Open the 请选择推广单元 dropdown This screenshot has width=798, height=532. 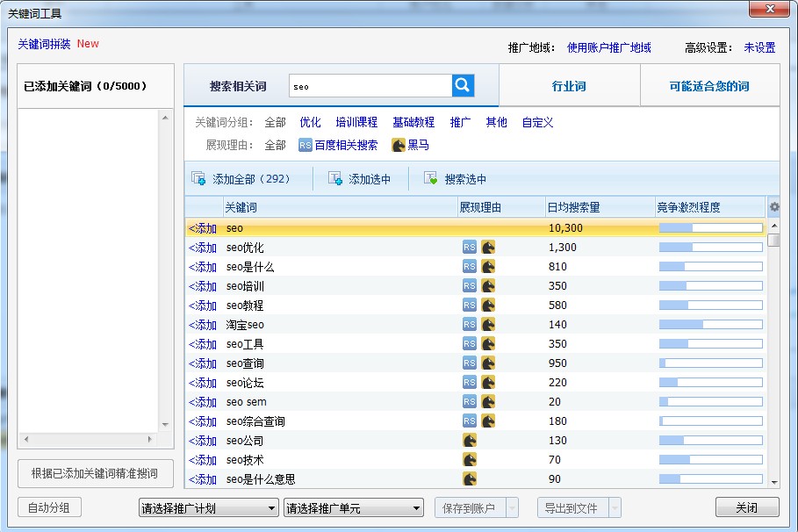[353, 507]
